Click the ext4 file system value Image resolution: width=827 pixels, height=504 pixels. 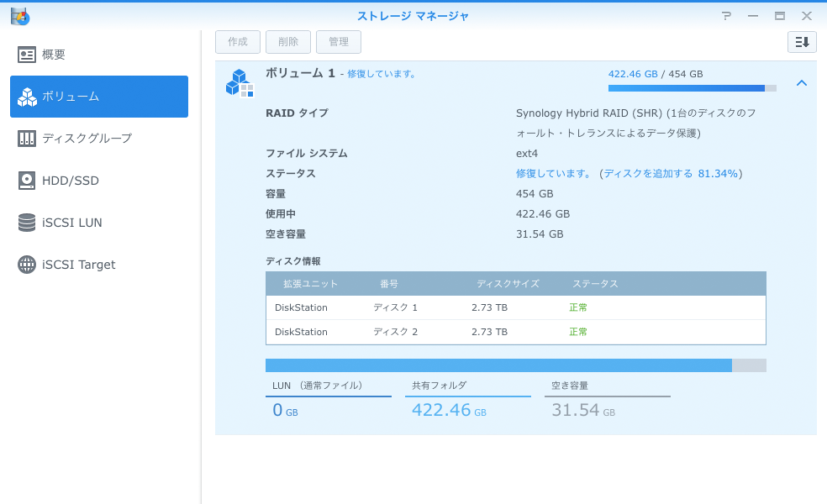pyautogui.click(x=527, y=154)
